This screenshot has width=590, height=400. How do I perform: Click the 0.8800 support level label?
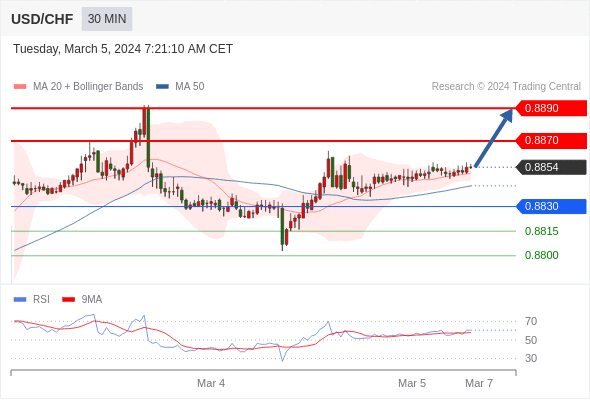541,255
